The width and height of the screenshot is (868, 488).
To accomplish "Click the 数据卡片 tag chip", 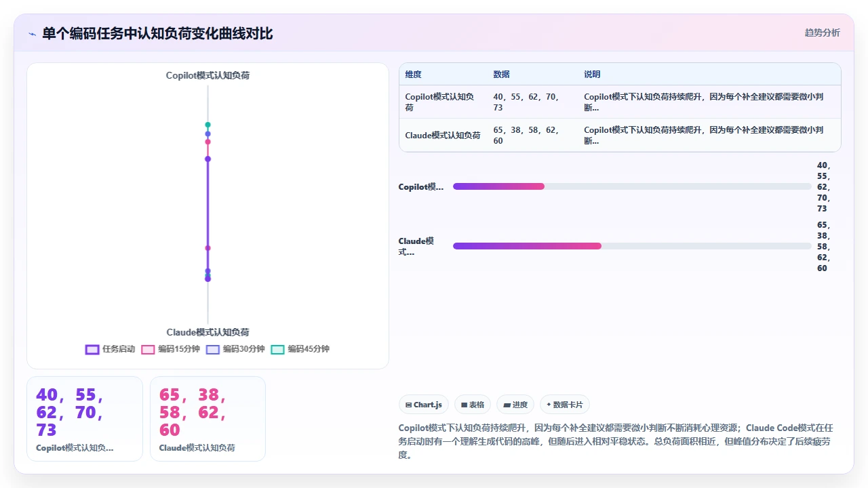I will [x=565, y=405].
